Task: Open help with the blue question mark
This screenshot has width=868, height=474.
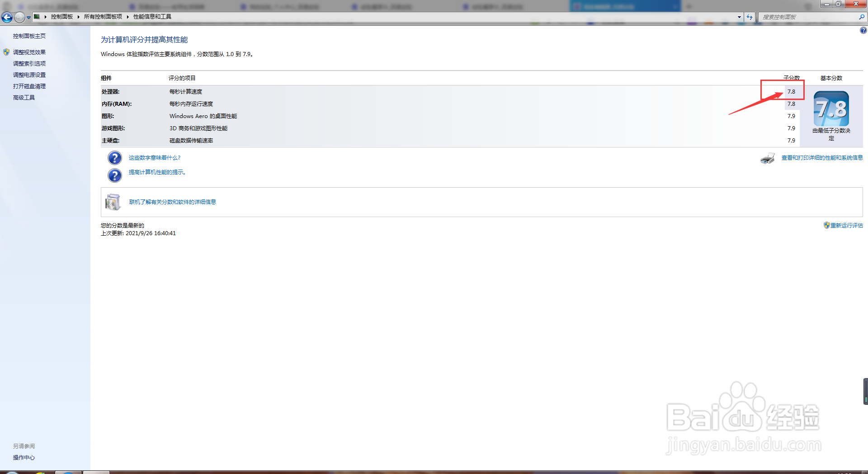Action: click(x=863, y=30)
